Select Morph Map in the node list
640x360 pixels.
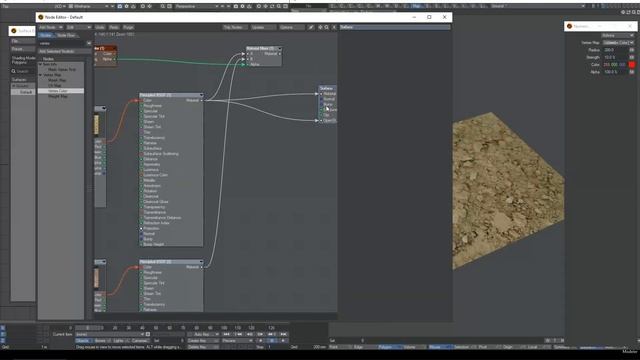point(57,80)
